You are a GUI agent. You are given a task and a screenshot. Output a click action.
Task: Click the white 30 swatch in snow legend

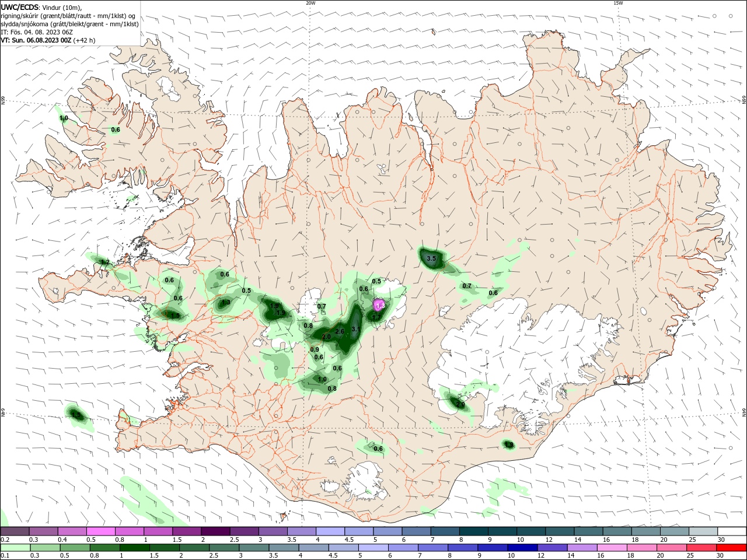coord(732,531)
